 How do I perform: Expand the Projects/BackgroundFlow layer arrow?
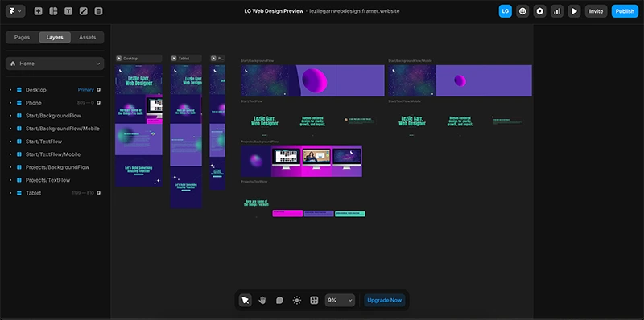pyautogui.click(x=10, y=167)
